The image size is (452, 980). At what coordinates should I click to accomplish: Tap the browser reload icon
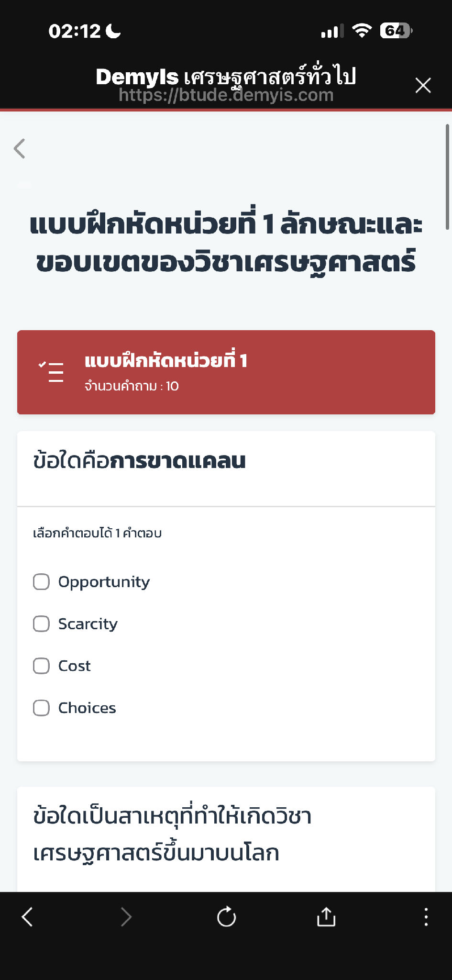226,917
